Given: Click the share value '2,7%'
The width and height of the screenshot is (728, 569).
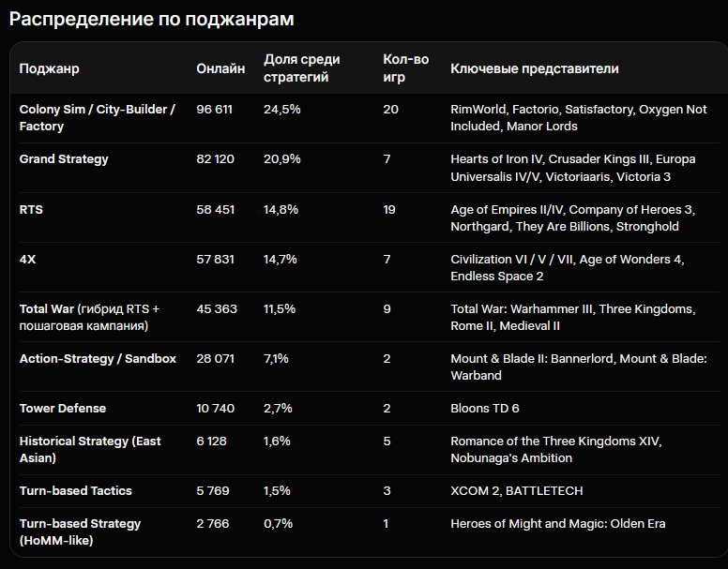Looking at the screenshot, I should coord(278,408).
